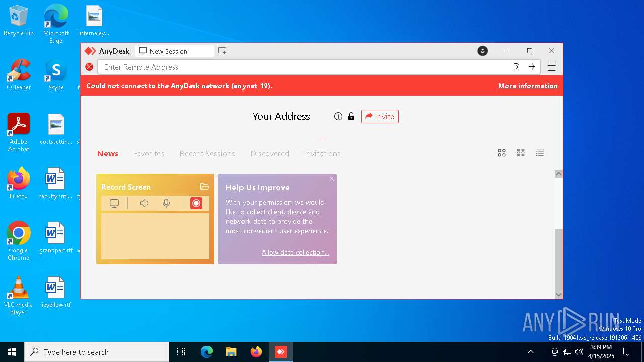Switch to small tiles view

(x=521, y=153)
